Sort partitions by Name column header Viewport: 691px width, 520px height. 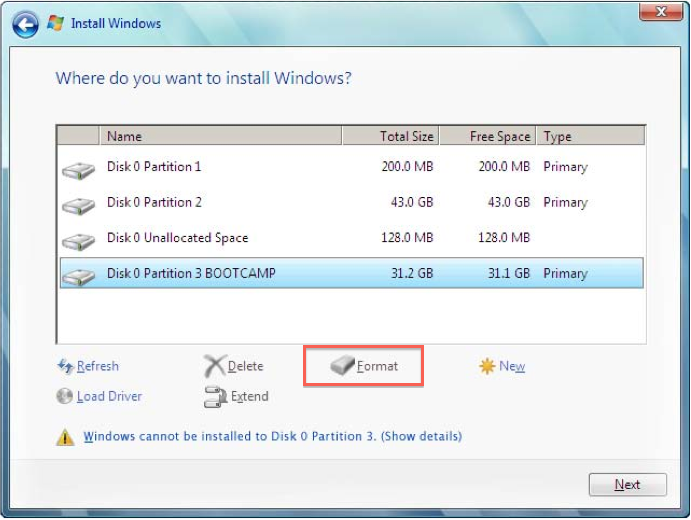(x=220, y=136)
